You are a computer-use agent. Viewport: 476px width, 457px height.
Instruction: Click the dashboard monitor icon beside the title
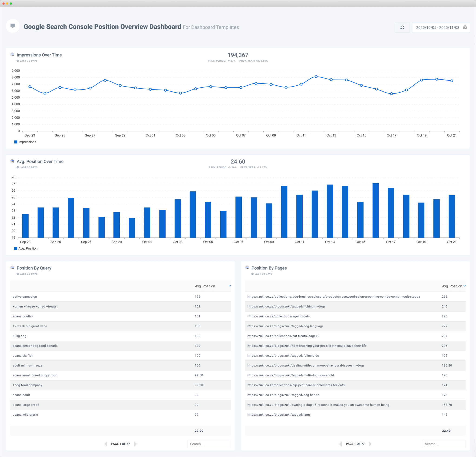click(x=13, y=26)
